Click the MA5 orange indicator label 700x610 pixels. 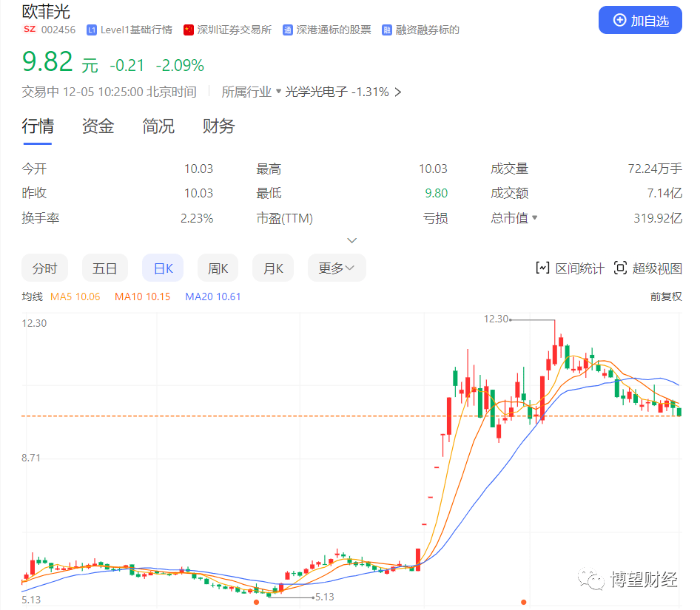click(75, 296)
